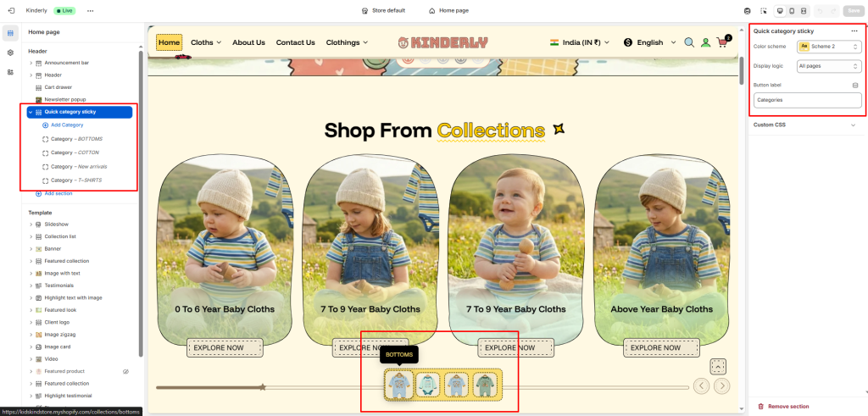Click the Remove section button
Image resolution: width=868 pixels, height=416 pixels.
pyautogui.click(x=783, y=406)
